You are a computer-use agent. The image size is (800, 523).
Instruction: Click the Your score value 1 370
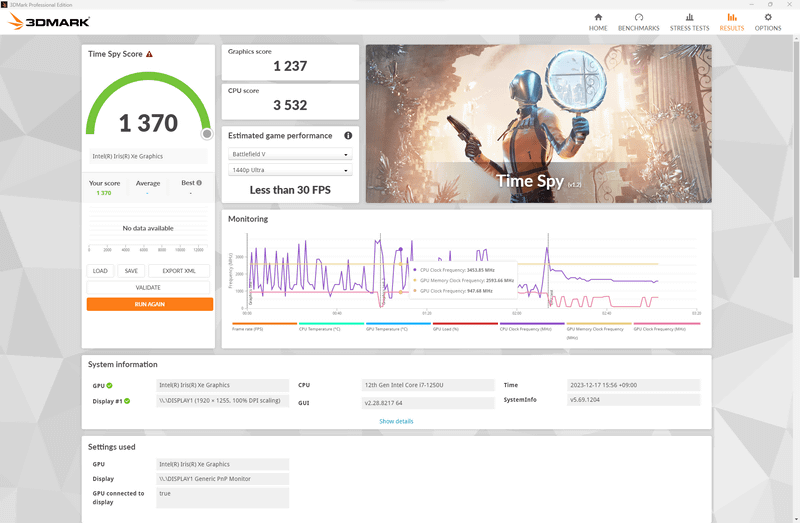coord(104,193)
